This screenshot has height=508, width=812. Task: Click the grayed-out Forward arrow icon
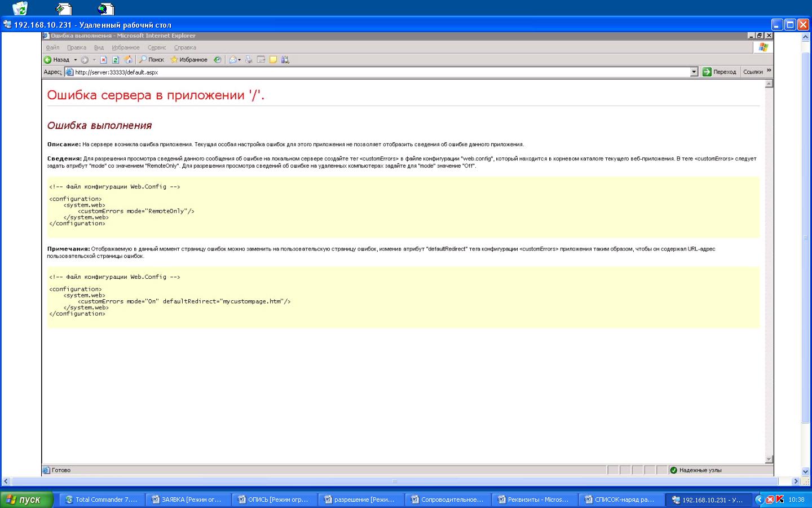(85, 60)
